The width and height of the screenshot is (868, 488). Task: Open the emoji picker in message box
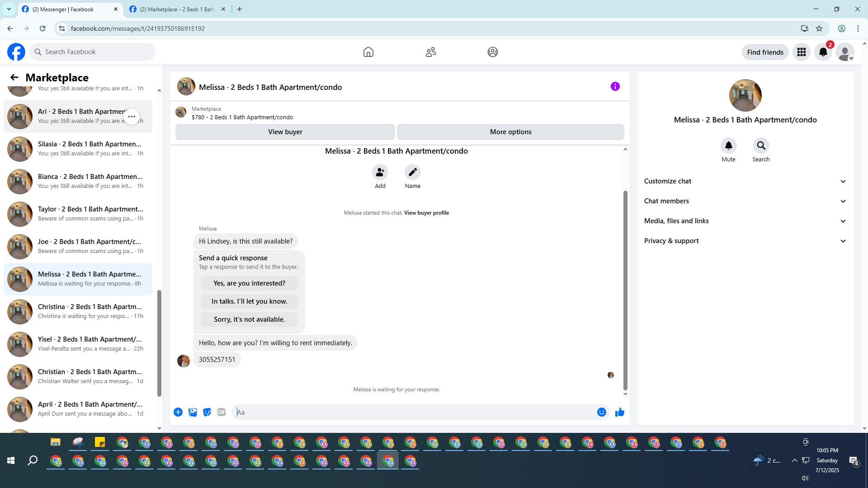click(x=601, y=412)
